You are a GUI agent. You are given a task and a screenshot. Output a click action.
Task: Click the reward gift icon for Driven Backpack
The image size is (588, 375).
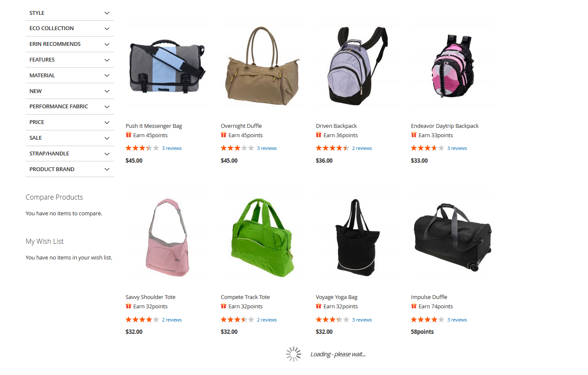319,135
